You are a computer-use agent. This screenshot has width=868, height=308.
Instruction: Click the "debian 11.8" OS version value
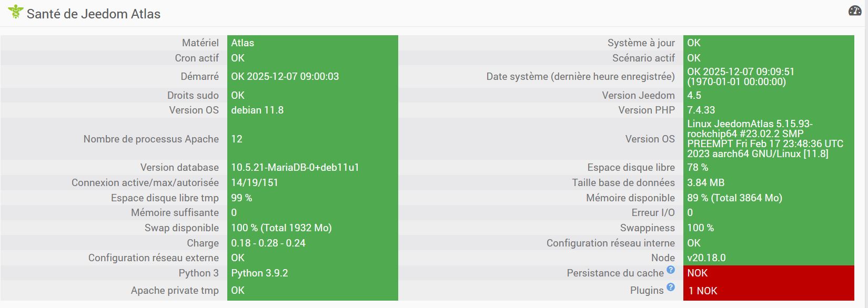[x=257, y=110]
